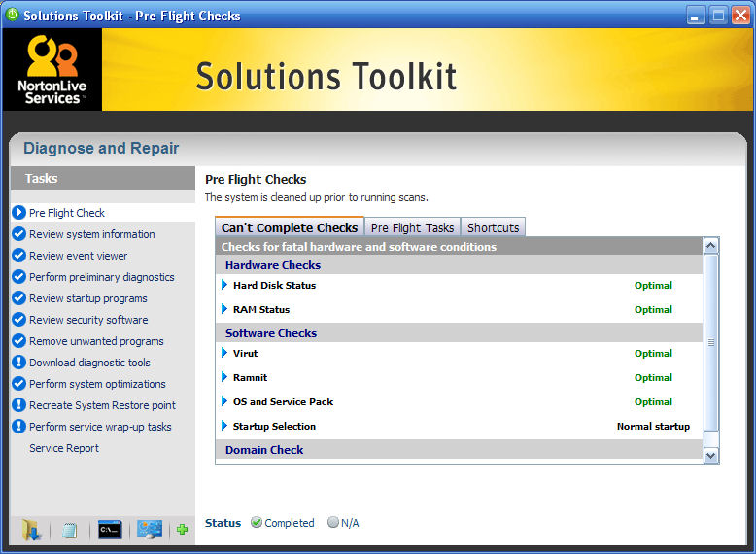Switch to Can't Complete Checks tab
This screenshot has height=554, width=756.
coord(290,227)
